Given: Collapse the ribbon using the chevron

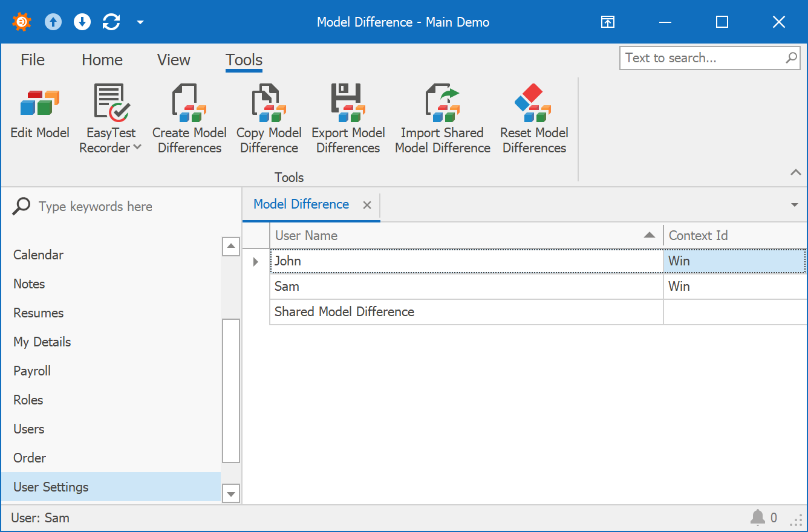Looking at the screenshot, I should pyautogui.click(x=795, y=173).
